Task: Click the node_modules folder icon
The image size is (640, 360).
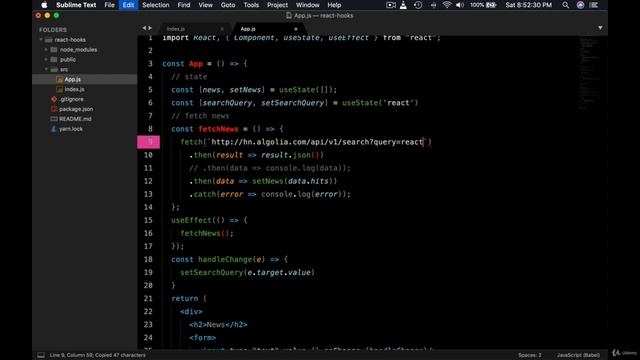Action: pos(54,49)
